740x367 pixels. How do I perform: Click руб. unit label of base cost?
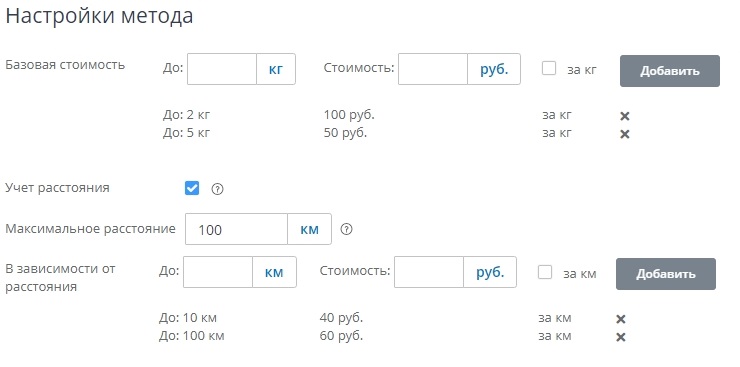click(x=494, y=69)
